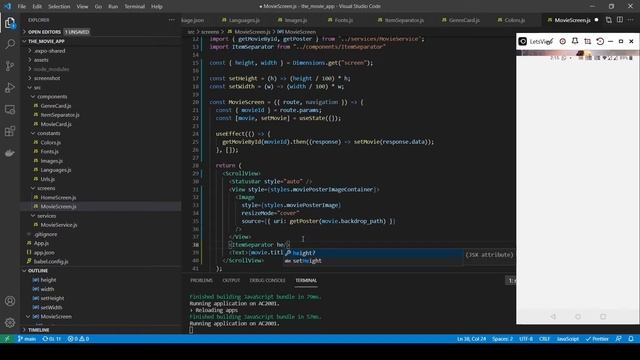Image resolution: width=640 pixels, height=360 pixels.
Task: Open editor more actions ellipsis
Action: pos(631,20)
